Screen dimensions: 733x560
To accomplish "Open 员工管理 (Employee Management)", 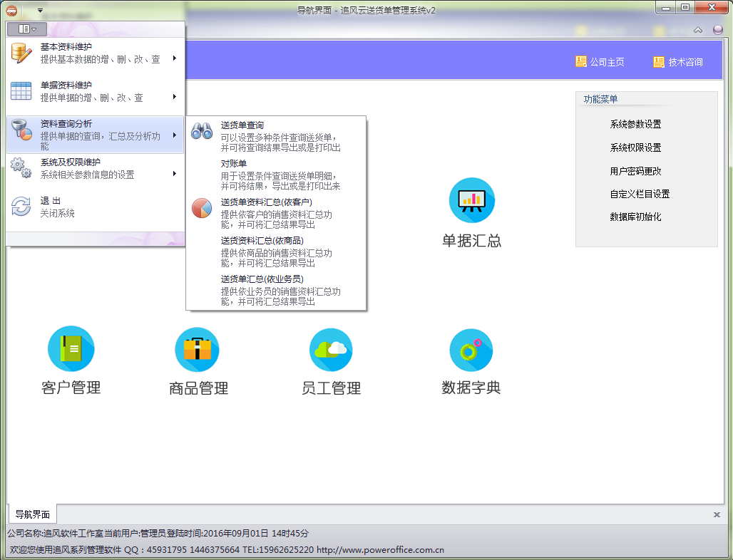I will click(x=330, y=358).
